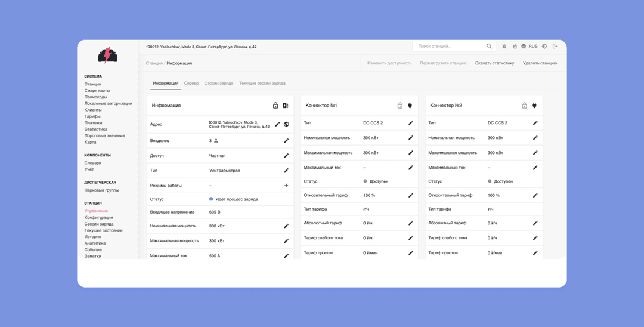Toggle the lock icon on Коннектор №1

coord(400,106)
